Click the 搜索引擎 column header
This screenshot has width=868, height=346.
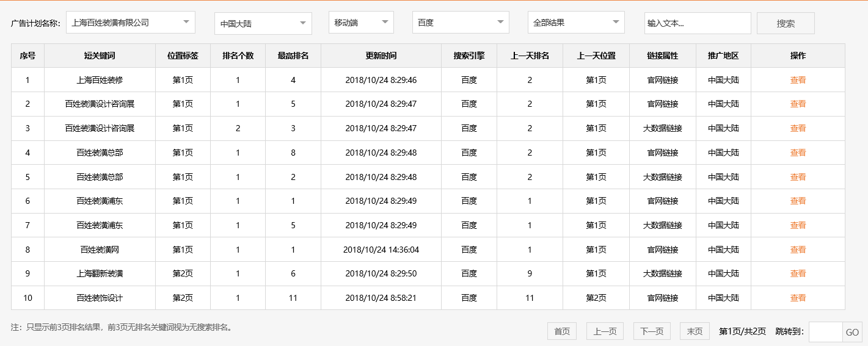click(469, 56)
